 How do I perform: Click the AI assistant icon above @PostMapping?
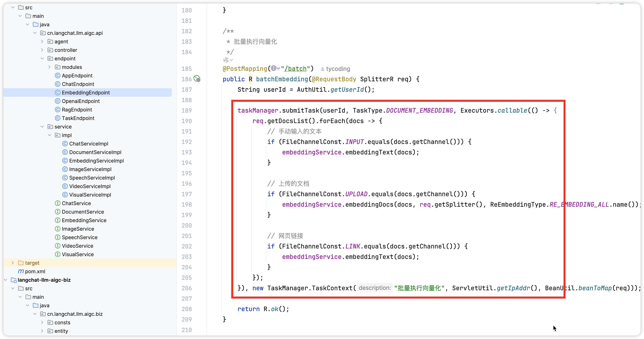[x=226, y=60]
